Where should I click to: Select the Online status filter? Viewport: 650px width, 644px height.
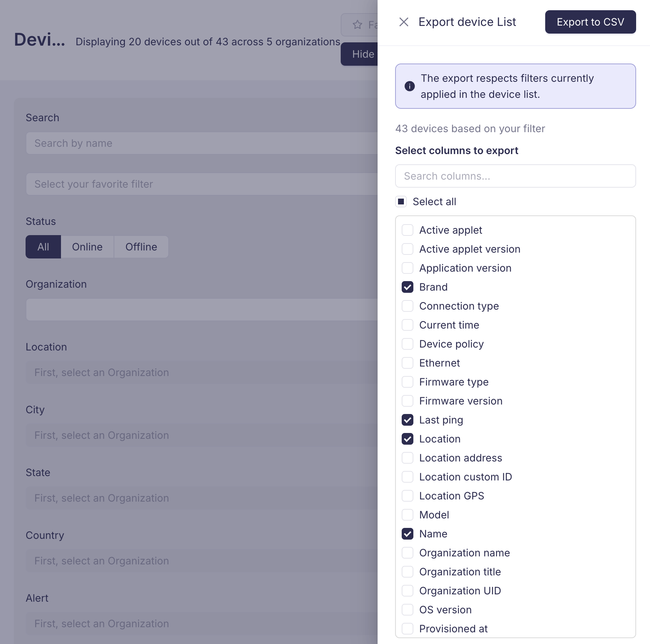point(87,247)
